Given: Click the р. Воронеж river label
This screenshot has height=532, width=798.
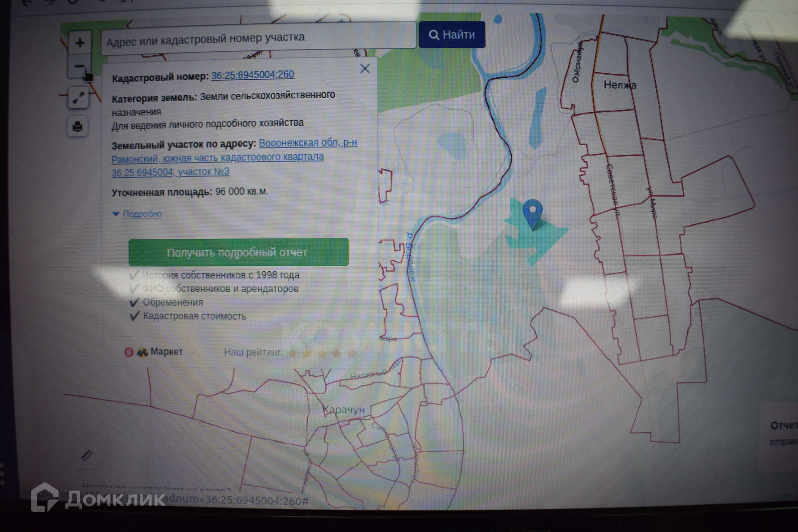Looking at the screenshot, I should click(410, 257).
